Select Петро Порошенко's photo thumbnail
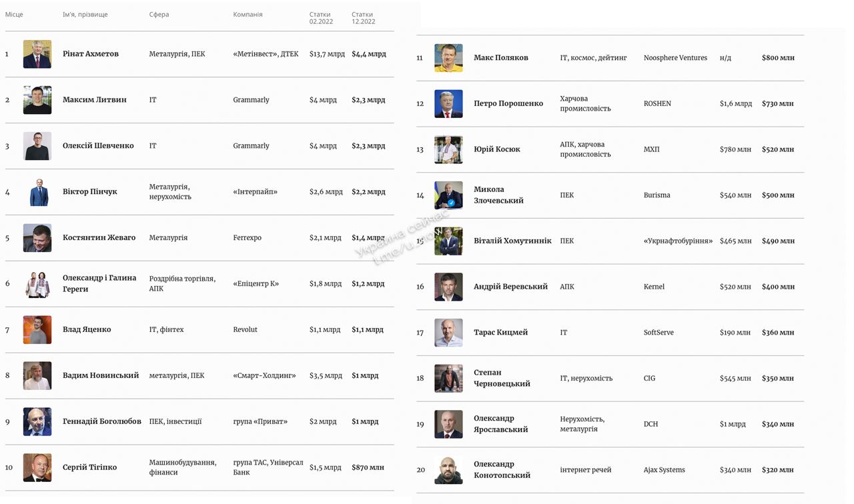This screenshot has width=854, height=504. 448,104
